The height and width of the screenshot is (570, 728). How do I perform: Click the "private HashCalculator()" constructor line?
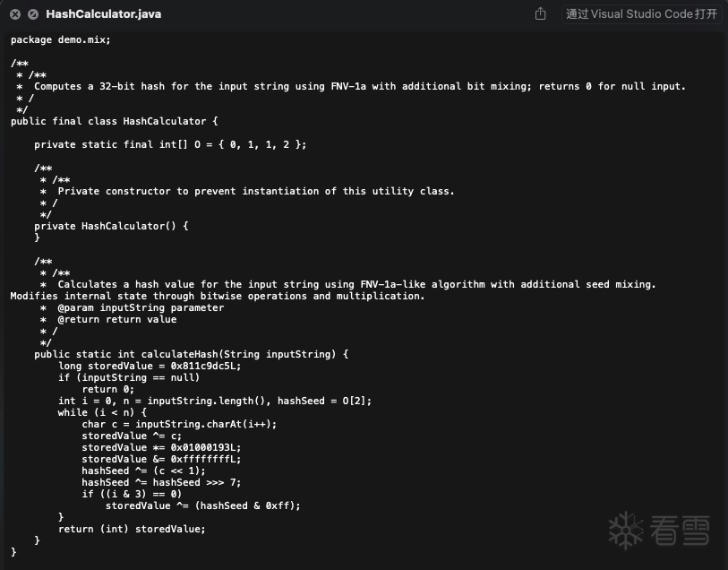[x=111, y=226]
